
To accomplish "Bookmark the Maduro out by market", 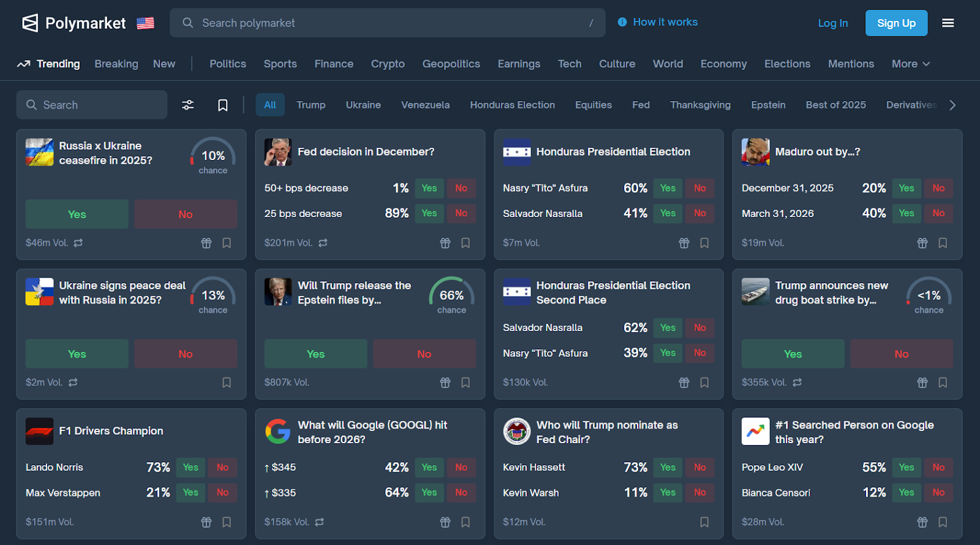I will 943,243.
